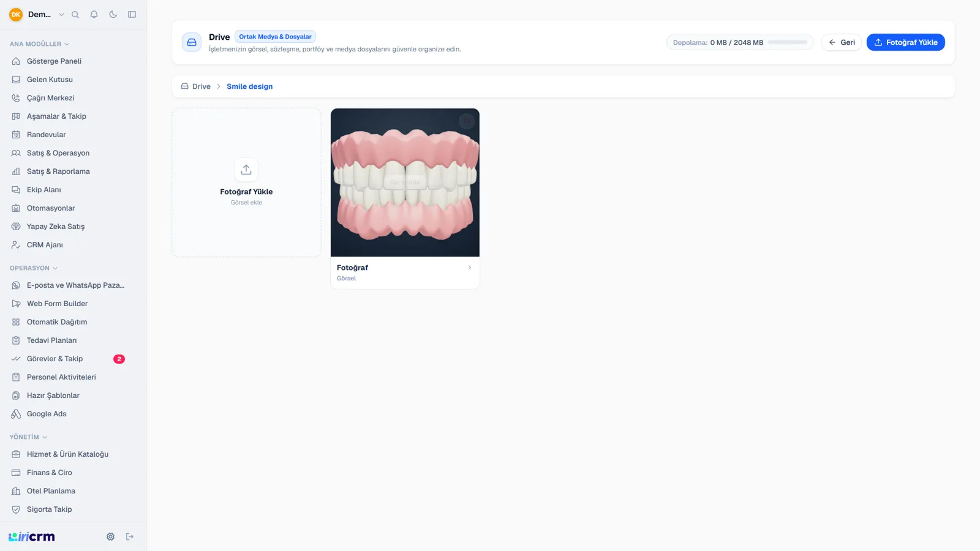This screenshot has height=551, width=980.
Task: Collapse the YÖNETİM section
Action: pos(28,437)
